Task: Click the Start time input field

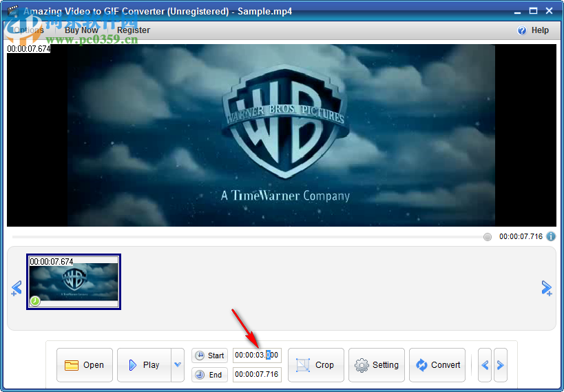Action: pyautogui.click(x=257, y=355)
